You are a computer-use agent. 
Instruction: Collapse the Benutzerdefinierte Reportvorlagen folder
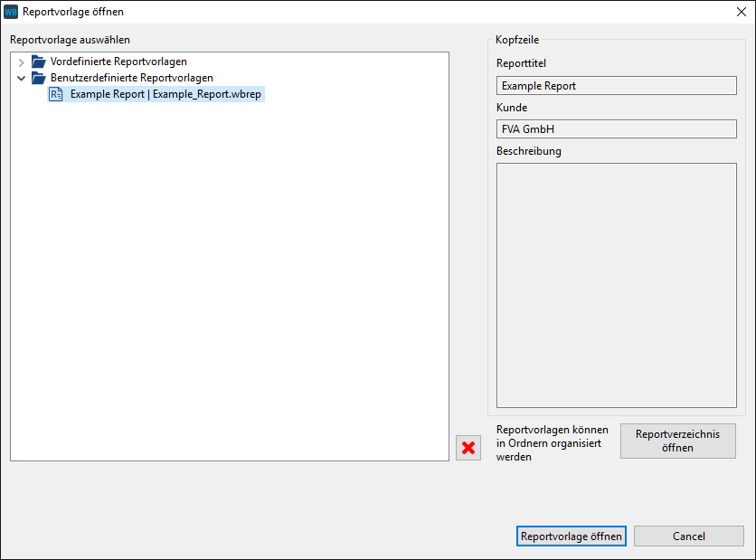[22, 79]
